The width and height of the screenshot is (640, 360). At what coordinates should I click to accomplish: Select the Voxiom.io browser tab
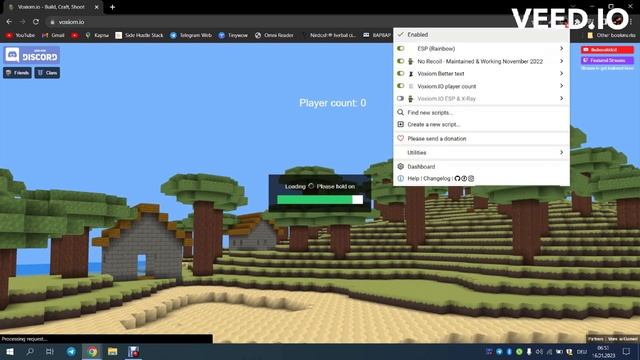tap(53, 7)
